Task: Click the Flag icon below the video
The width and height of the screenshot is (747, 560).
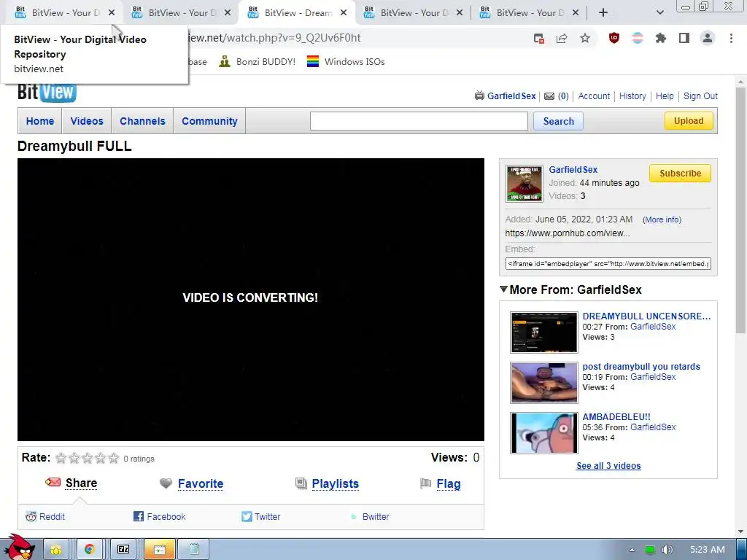Action: 426,483
